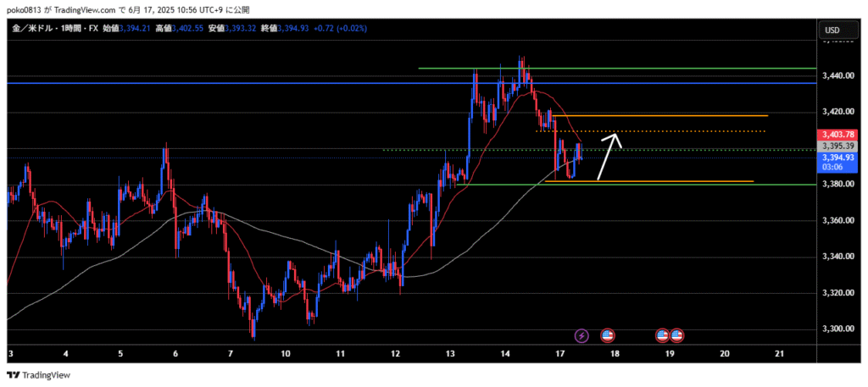Image resolution: width=868 pixels, height=387 pixels.
Task: Open the USD currency selector
Action: pyautogui.click(x=832, y=30)
